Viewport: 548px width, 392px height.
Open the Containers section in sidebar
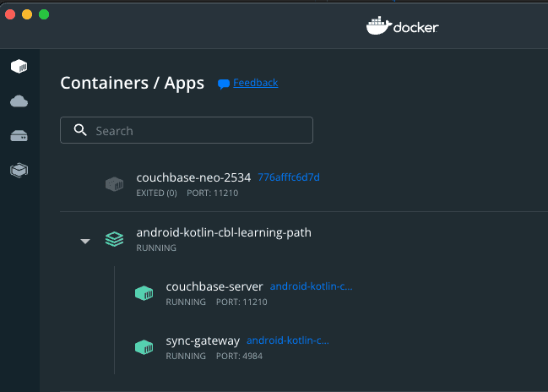click(19, 66)
